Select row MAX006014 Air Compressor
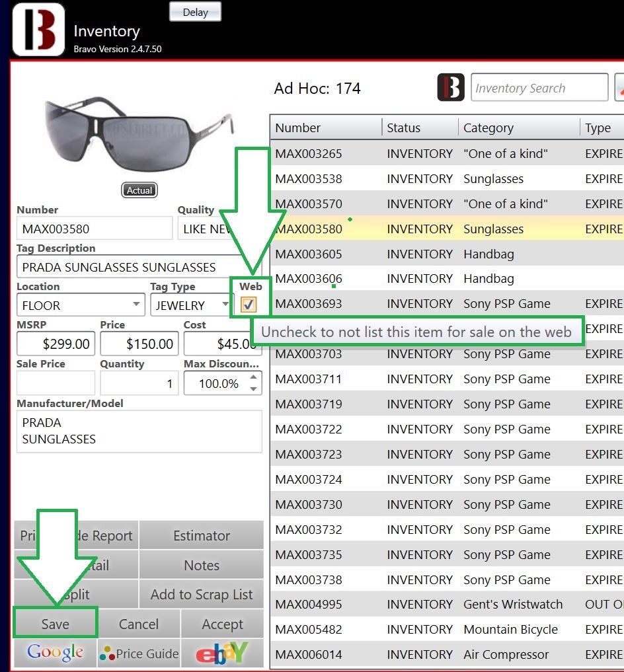The image size is (624, 672). 448,654
